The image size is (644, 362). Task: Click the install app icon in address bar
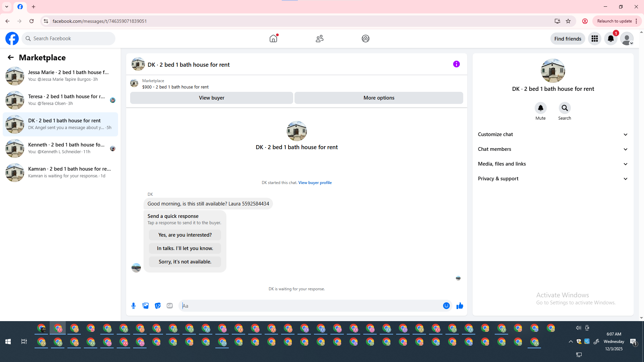[557, 21]
